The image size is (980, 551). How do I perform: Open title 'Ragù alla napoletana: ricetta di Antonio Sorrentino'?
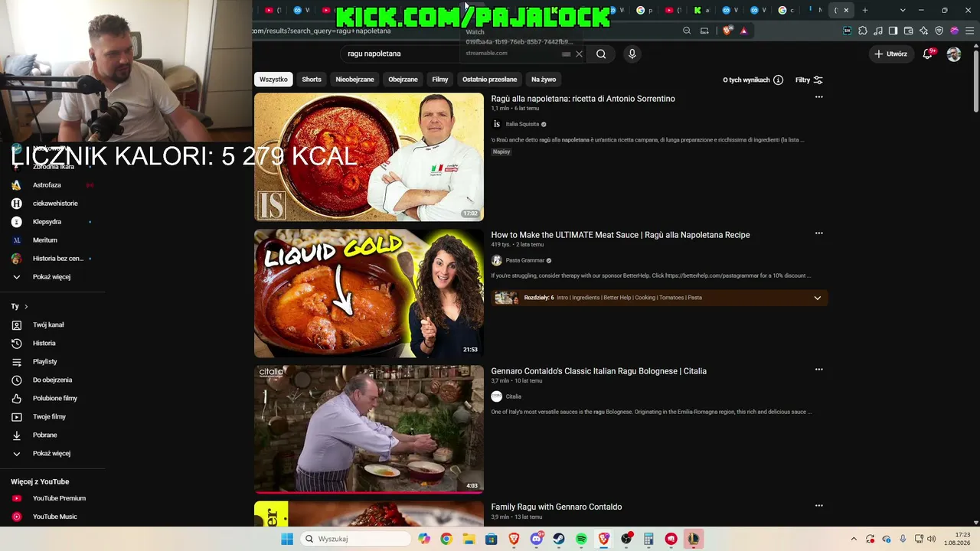[x=583, y=99]
